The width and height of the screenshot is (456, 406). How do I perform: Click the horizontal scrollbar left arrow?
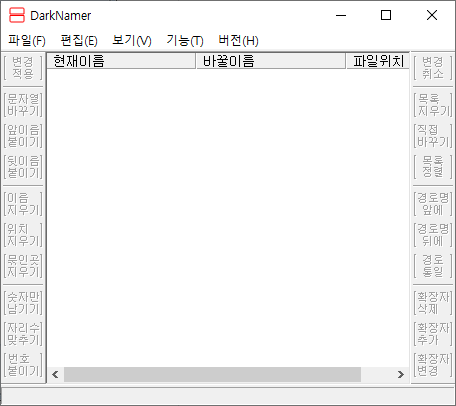(55, 375)
